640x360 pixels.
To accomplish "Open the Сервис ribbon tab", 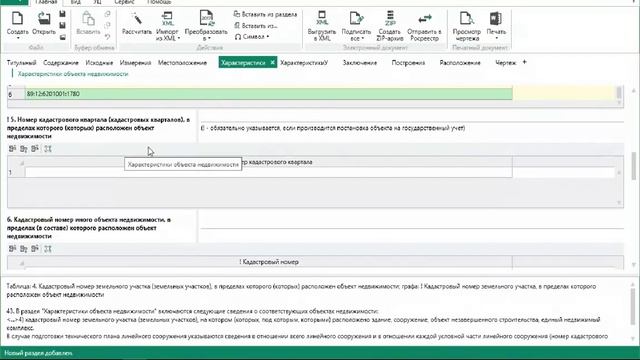I will point(124,2).
